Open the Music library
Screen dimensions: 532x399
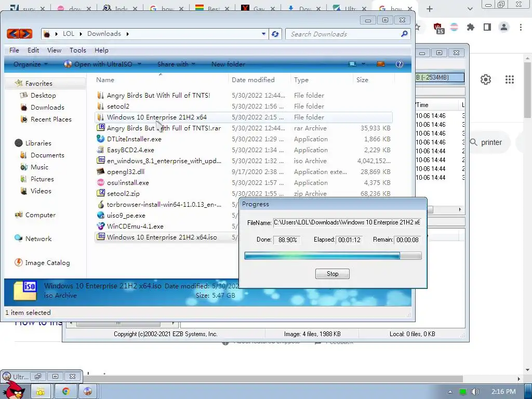39,167
